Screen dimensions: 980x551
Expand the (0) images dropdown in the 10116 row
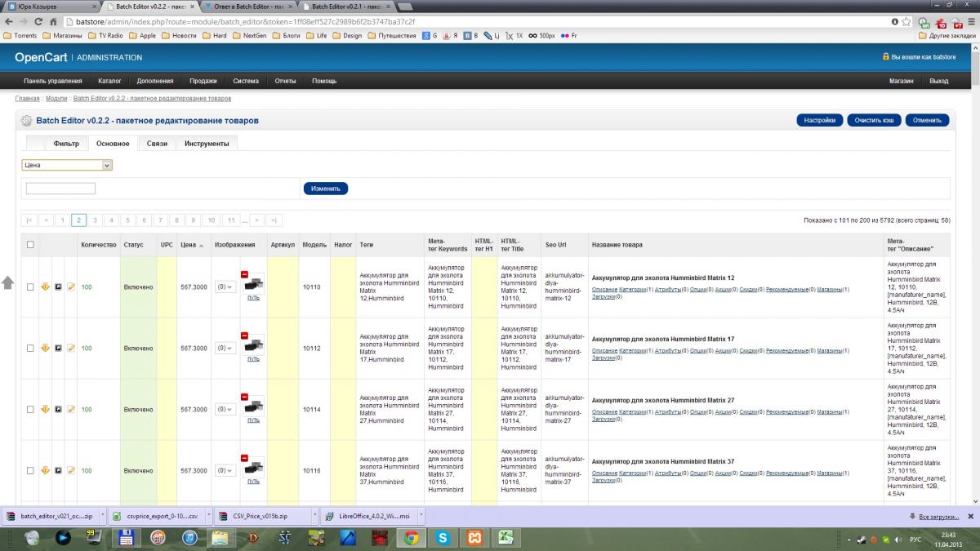pyautogui.click(x=225, y=471)
